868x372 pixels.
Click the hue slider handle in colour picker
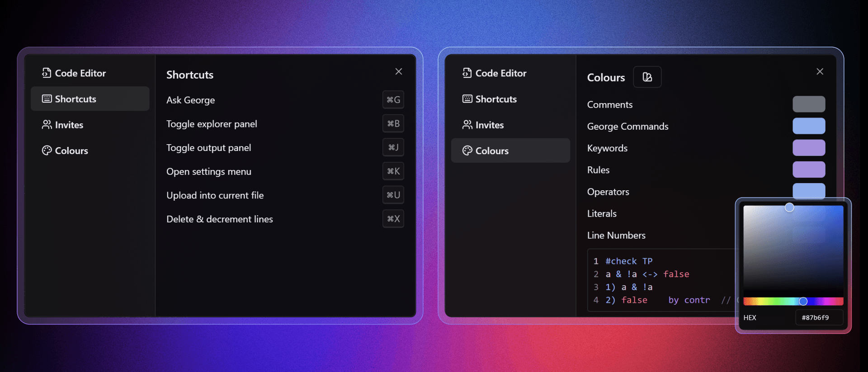click(803, 301)
